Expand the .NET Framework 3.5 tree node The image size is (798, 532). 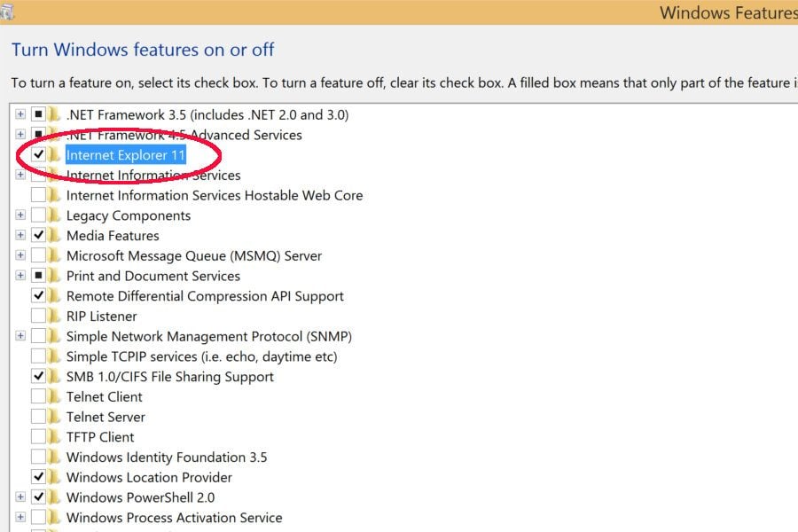point(20,114)
